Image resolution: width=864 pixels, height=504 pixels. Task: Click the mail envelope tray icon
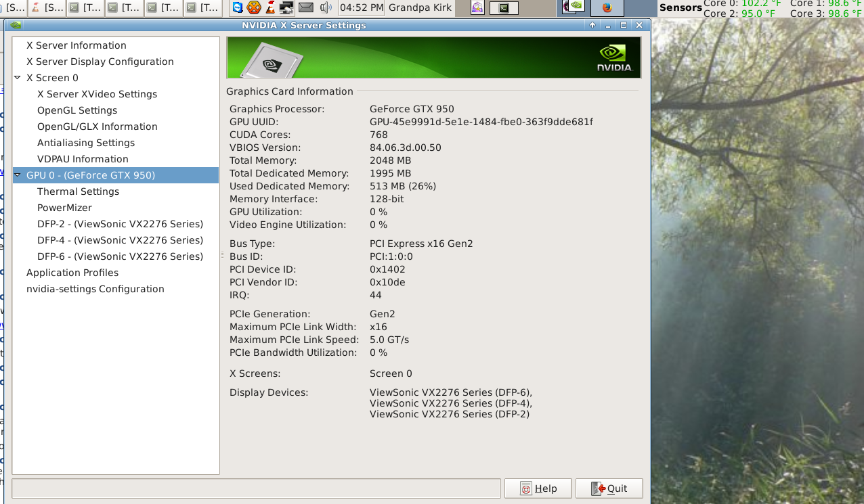click(306, 7)
